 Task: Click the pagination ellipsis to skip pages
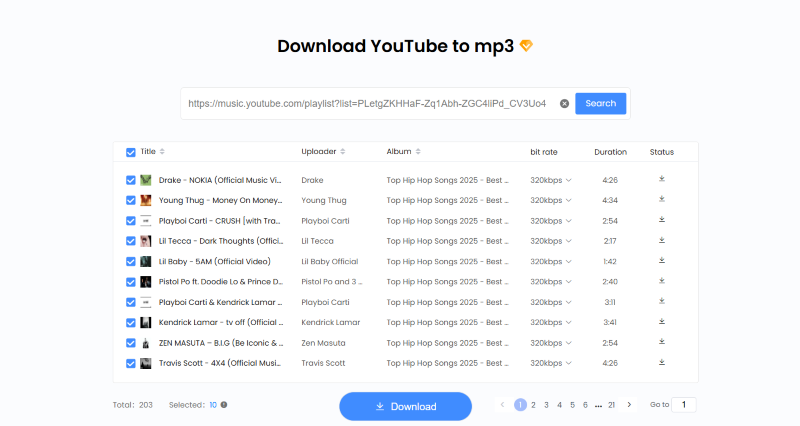598,406
